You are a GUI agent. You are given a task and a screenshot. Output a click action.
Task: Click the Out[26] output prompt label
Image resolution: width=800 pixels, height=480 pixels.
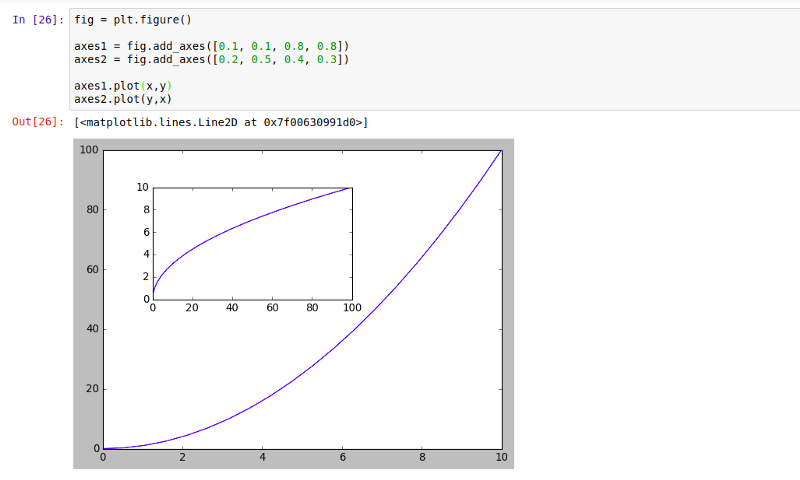point(38,122)
